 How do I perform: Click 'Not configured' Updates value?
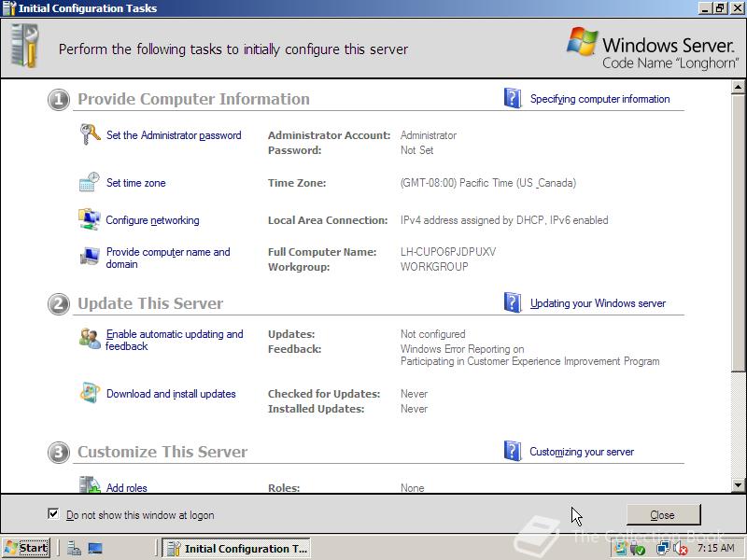432,334
